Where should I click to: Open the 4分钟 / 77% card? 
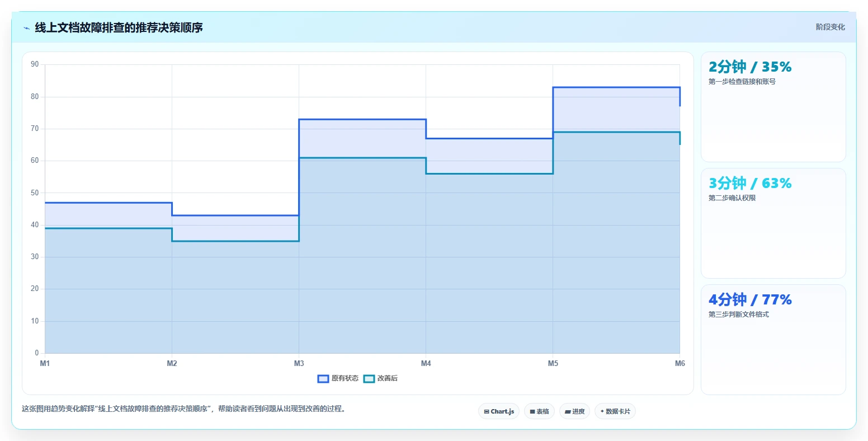tap(773, 340)
